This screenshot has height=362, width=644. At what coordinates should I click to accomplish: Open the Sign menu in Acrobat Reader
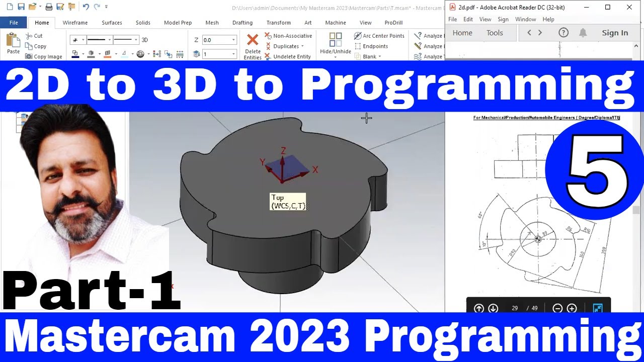click(x=503, y=19)
